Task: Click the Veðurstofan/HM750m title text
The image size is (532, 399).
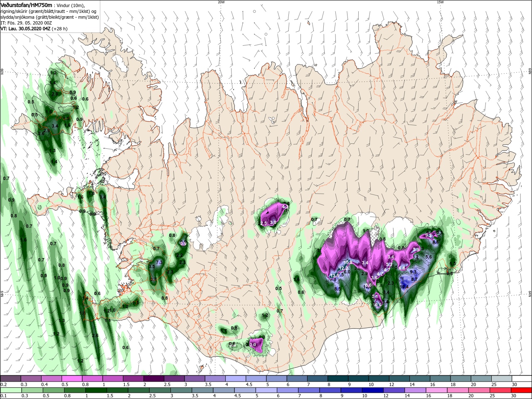Action: click(x=26, y=5)
